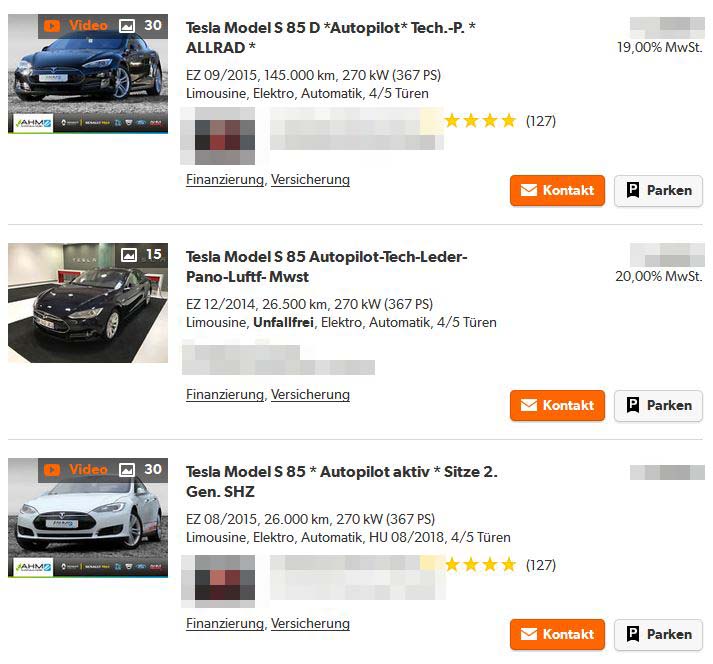
Task: Play the video icon on white Tesla listing
Action: point(52,470)
